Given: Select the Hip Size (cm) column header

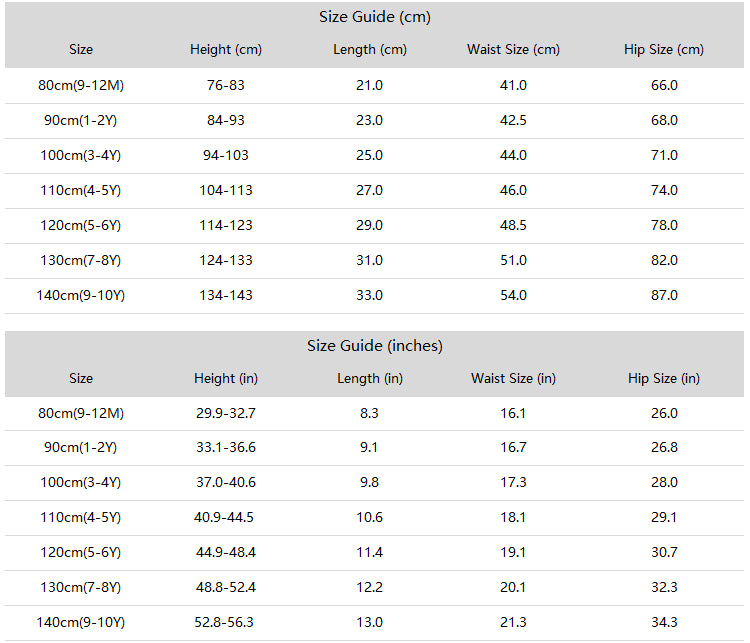Looking at the screenshot, I should pyautogui.click(x=664, y=50).
